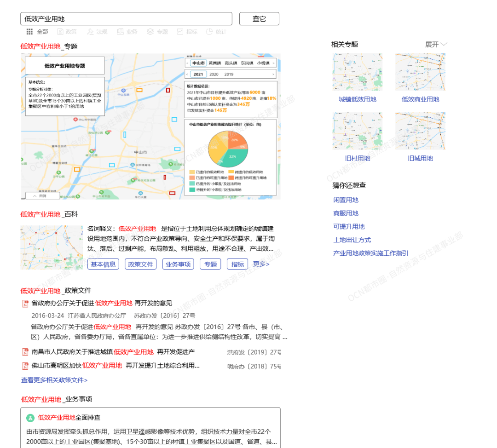Click the map thumbnail in the 百科 section

click(52, 247)
